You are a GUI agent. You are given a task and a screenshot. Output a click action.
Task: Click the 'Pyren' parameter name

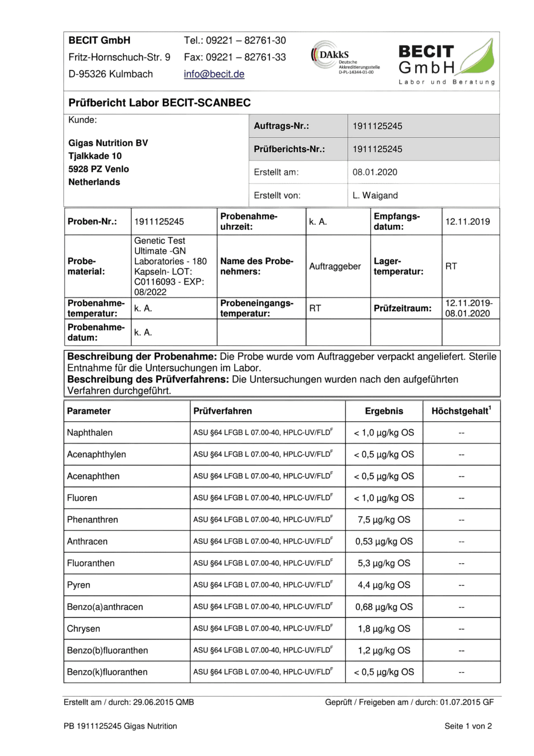78,585
